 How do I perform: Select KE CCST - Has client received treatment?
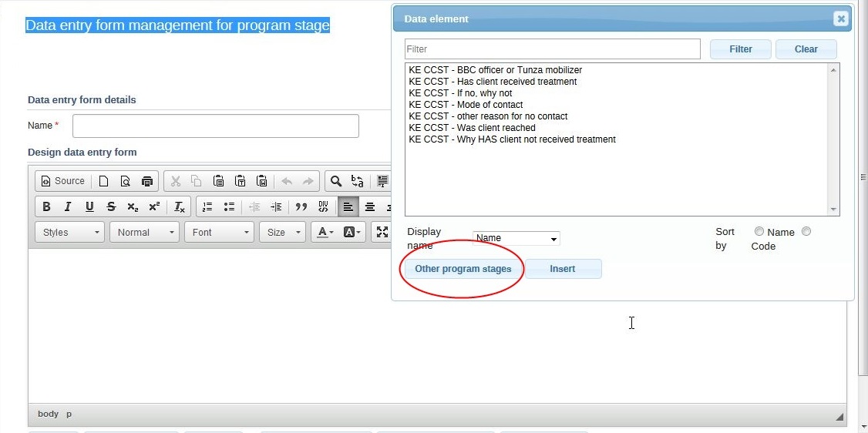(x=493, y=82)
